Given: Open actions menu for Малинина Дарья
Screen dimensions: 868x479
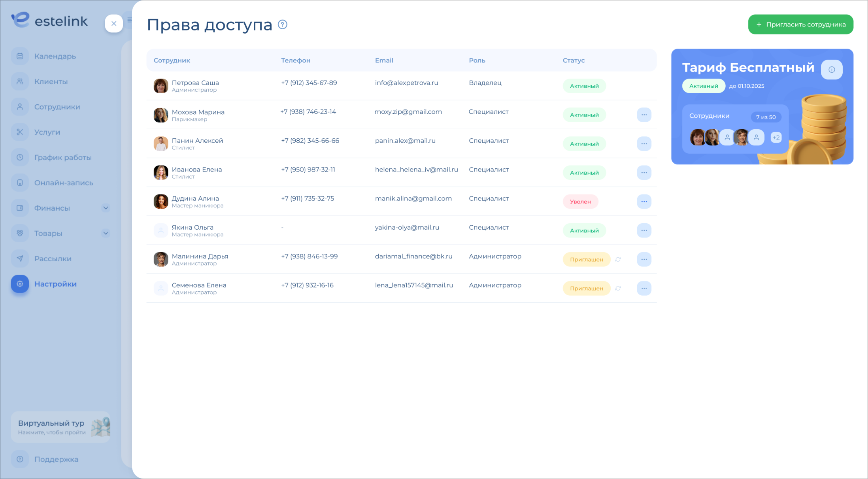Looking at the screenshot, I should tap(644, 260).
